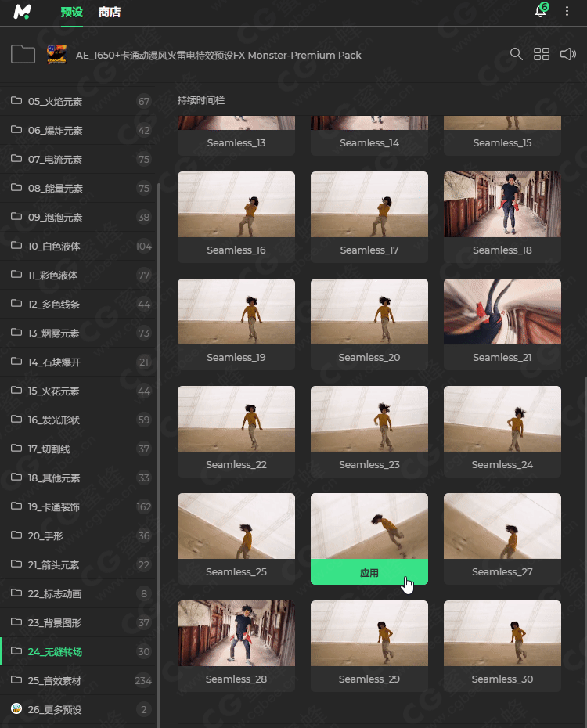The image size is (587, 728).
Task: Select the Seamless_21 preset thumbnail
Action: pyautogui.click(x=502, y=312)
